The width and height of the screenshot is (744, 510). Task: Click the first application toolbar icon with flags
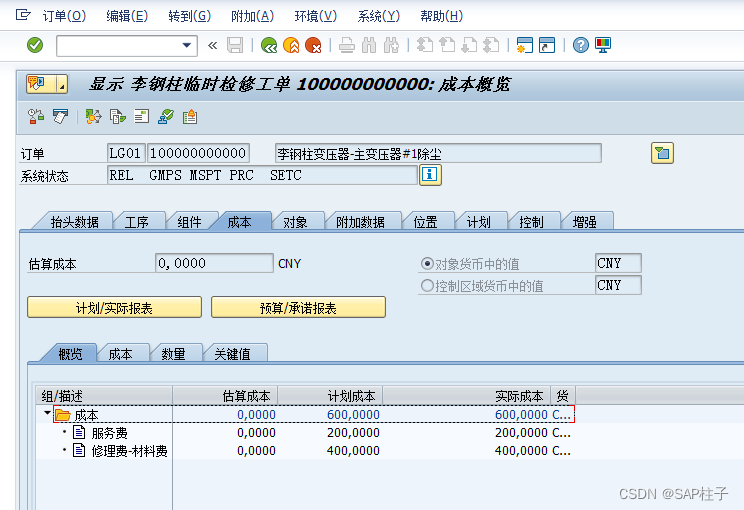[x=36, y=116]
